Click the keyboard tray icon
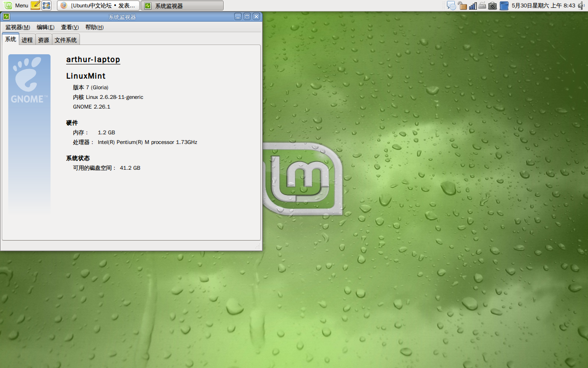The width and height of the screenshot is (588, 368). click(x=482, y=6)
